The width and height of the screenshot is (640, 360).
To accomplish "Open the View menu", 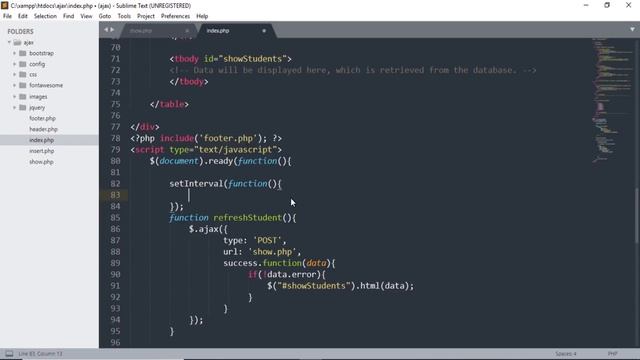I will [86, 16].
